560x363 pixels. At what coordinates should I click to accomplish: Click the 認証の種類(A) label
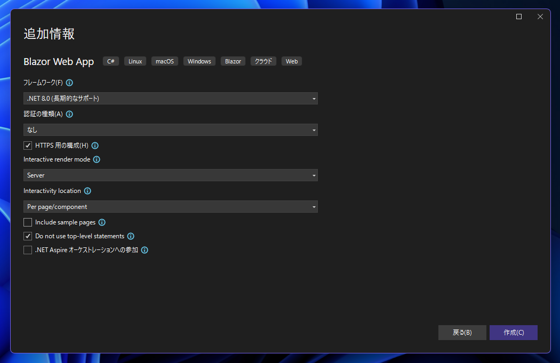pyautogui.click(x=43, y=114)
